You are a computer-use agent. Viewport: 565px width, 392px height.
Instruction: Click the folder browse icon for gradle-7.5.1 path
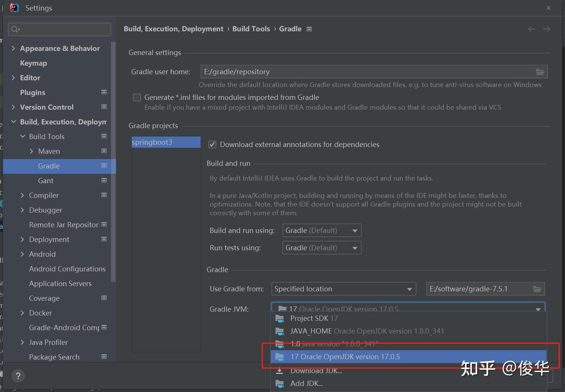(537, 289)
